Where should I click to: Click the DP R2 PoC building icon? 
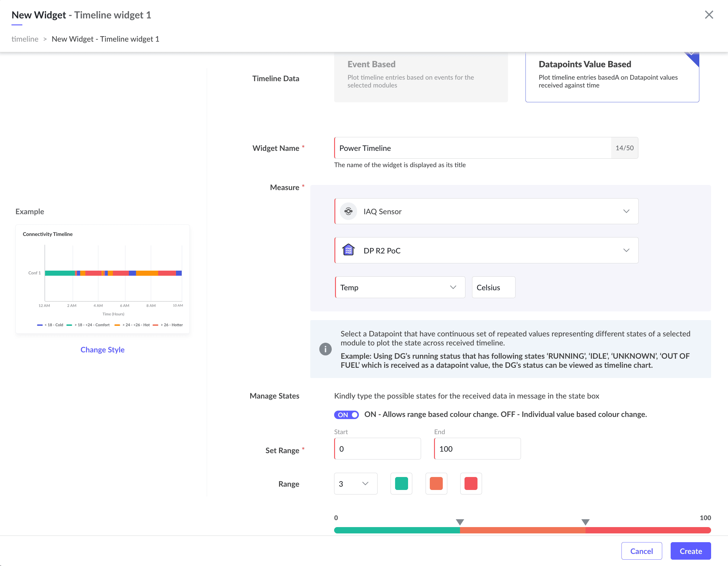click(348, 250)
